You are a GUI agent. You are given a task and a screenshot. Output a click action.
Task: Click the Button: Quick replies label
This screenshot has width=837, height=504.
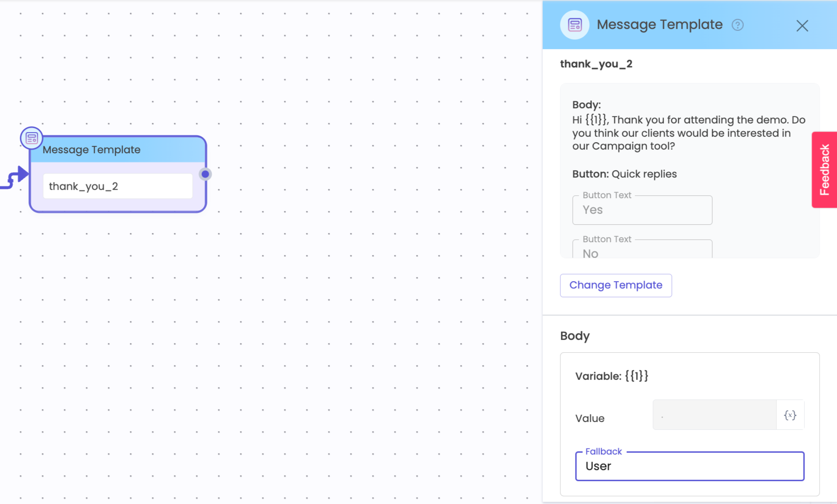click(x=625, y=174)
